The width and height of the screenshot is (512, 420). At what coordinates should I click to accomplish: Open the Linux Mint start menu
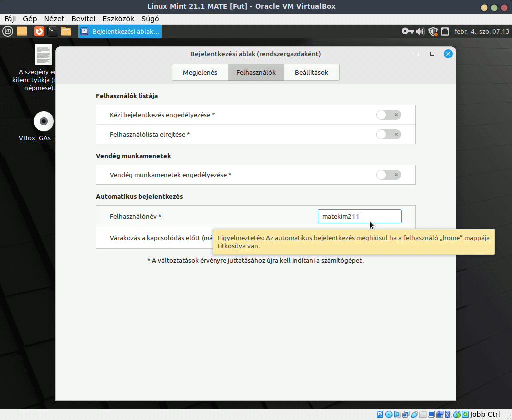click(x=8, y=31)
